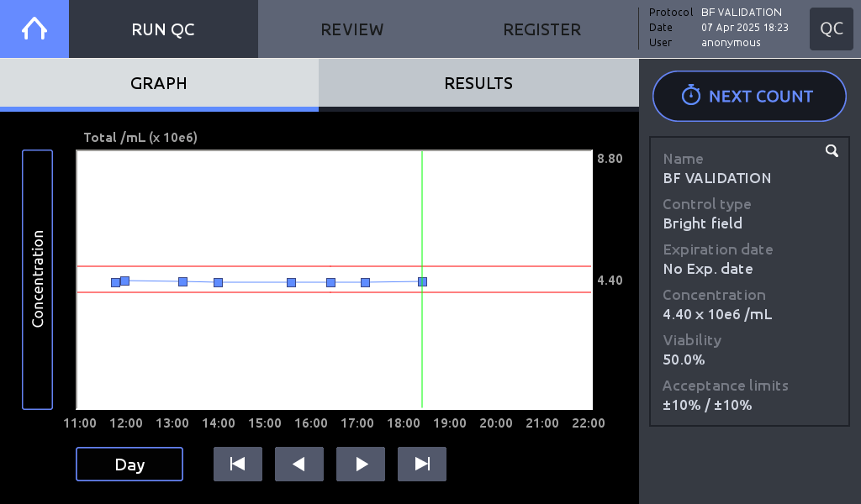The height and width of the screenshot is (504, 861).
Task: Change the Day time range button
Action: [x=129, y=465]
